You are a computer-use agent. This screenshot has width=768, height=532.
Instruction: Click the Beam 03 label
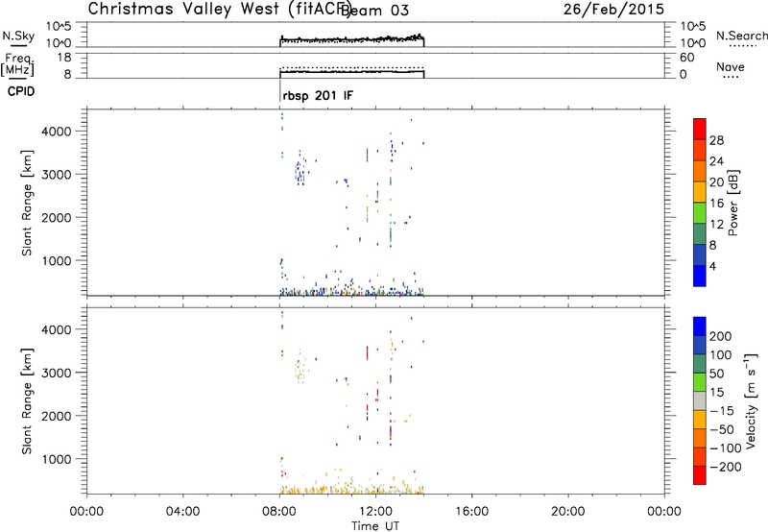[x=374, y=11]
